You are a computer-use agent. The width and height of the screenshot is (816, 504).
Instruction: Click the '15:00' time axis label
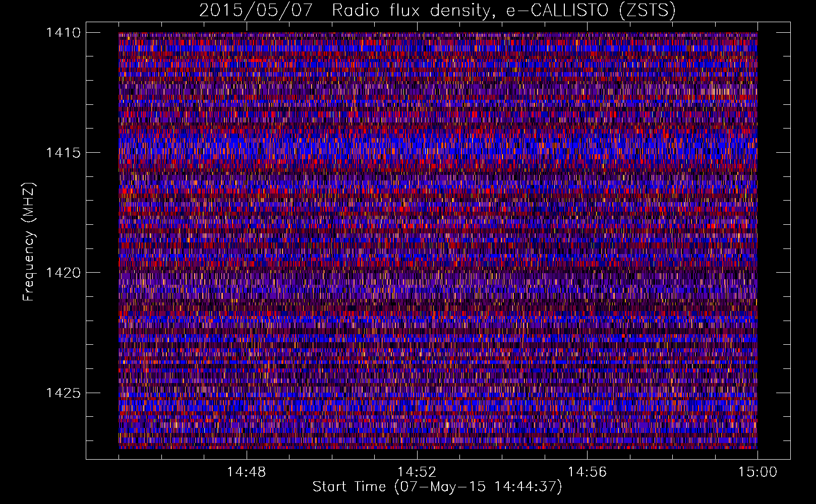pos(757,472)
